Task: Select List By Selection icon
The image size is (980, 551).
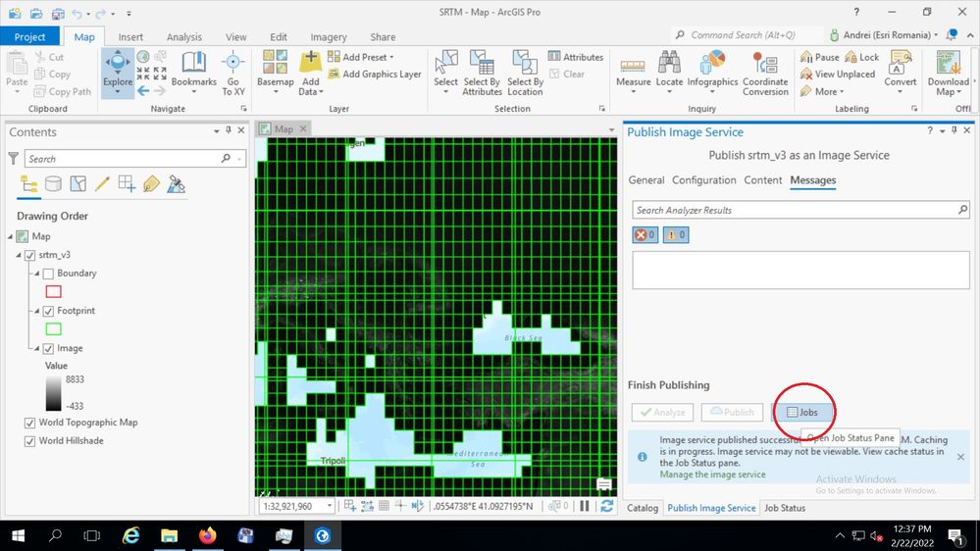Action: [78, 183]
